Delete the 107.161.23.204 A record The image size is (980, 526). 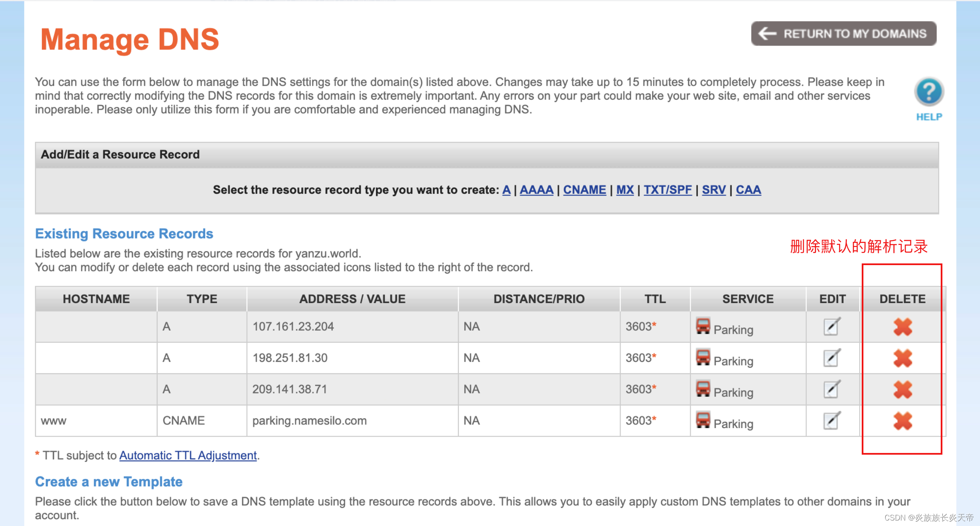click(903, 327)
